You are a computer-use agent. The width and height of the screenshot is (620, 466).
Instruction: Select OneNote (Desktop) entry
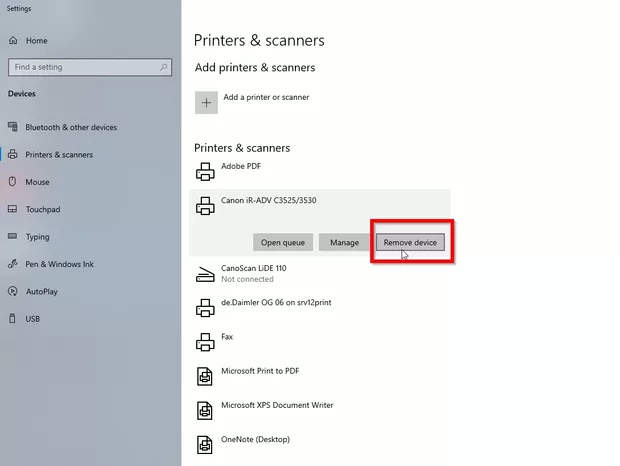click(x=255, y=440)
